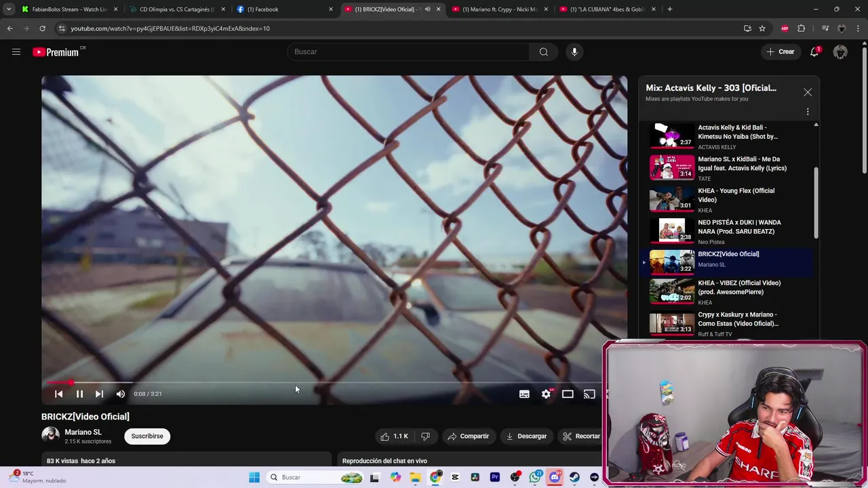Viewport: 868px width, 488px height.
Task: Open the Adblock Plus extension
Action: (785, 28)
